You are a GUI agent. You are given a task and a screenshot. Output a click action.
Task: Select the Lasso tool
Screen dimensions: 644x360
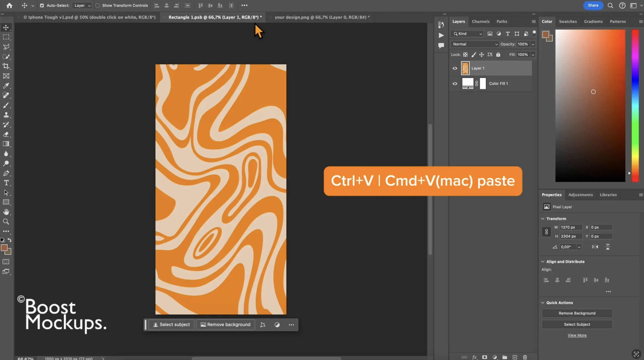[x=6, y=47]
